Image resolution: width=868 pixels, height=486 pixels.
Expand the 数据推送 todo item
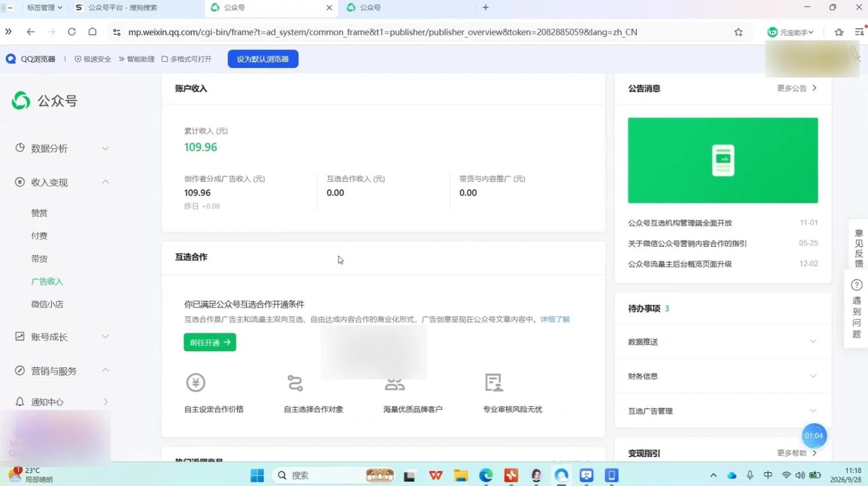(813, 341)
